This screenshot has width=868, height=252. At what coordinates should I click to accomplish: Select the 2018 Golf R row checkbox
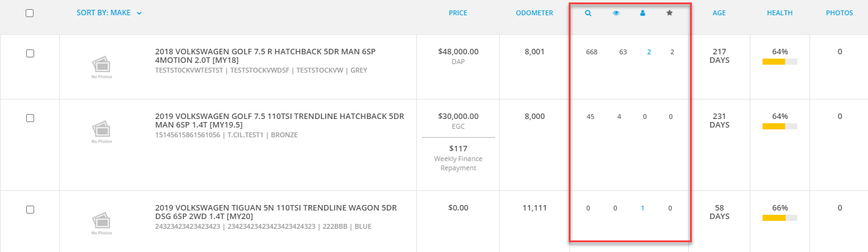tap(30, 54)
